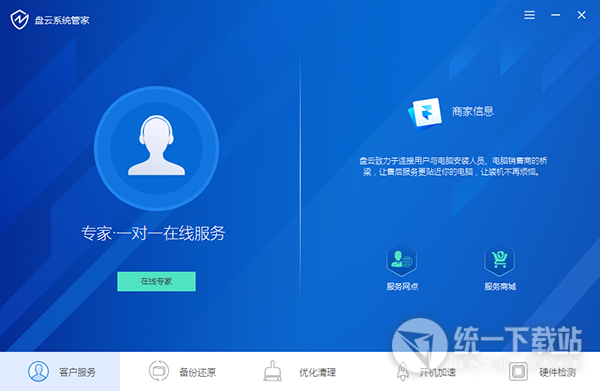This screenshot has height=391, width=600.
Task: Click the 专家·一对一在线服务 heading
Action: point(153,233)
